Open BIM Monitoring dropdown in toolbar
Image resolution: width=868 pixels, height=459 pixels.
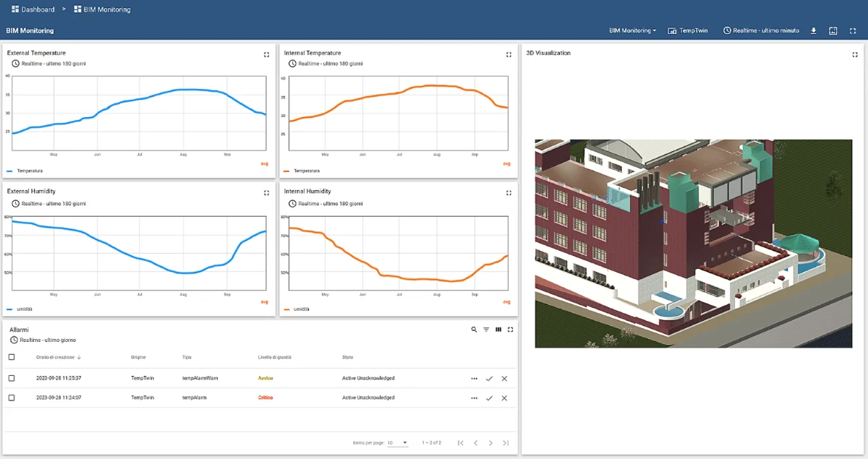tap(632, 31)
